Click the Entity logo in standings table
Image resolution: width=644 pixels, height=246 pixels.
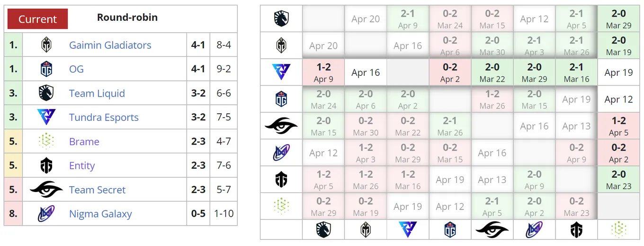tap(46, 165)
